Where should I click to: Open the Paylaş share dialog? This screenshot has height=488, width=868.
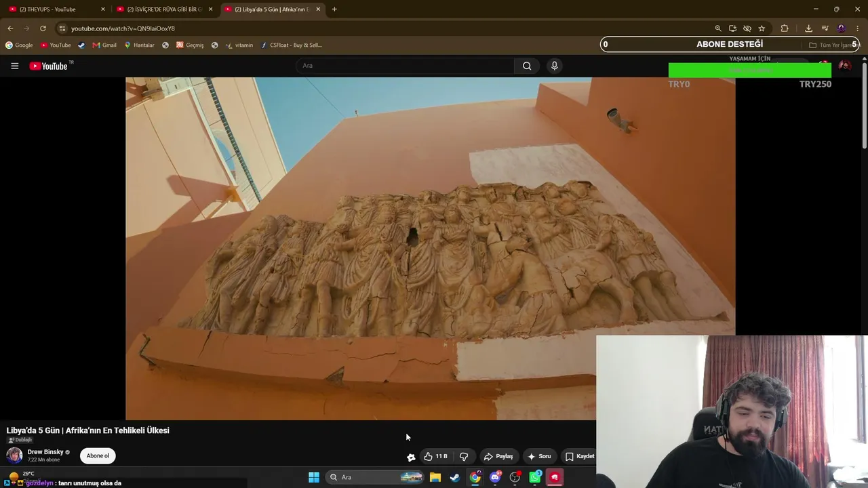pyautogui.click(x=498, y=457)
